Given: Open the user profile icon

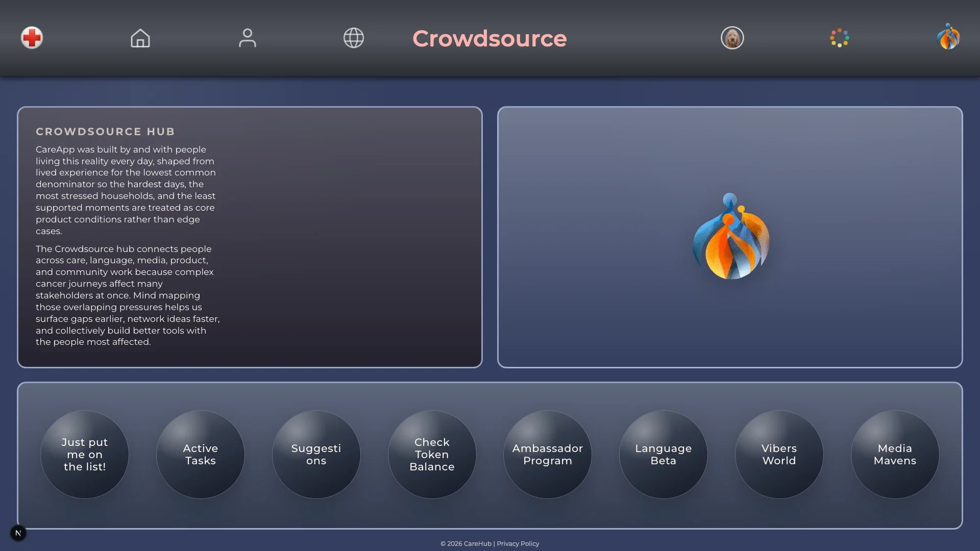Looking at the screenshot, I should [x=248, y=38].
